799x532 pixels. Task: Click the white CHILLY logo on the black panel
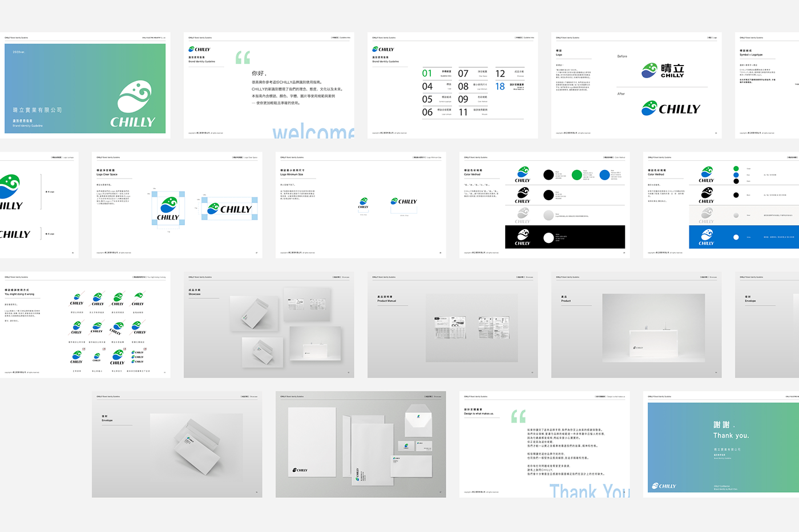(523, 237)
